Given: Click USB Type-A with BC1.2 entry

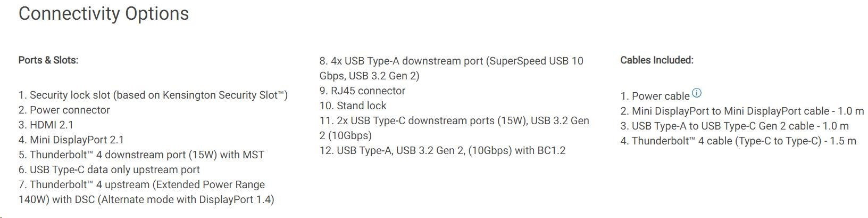Looking at the screenshot, I should (443, 151).
